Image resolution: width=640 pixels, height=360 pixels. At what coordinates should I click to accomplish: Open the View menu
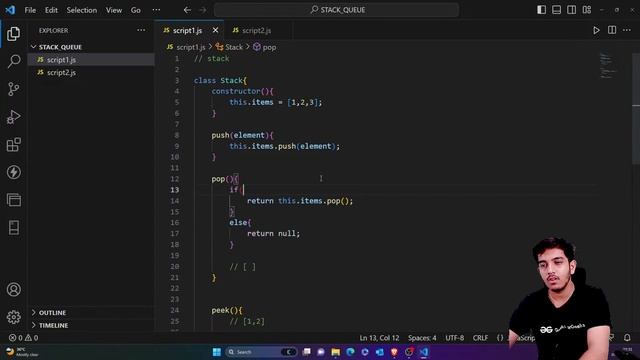coord(114,10)
